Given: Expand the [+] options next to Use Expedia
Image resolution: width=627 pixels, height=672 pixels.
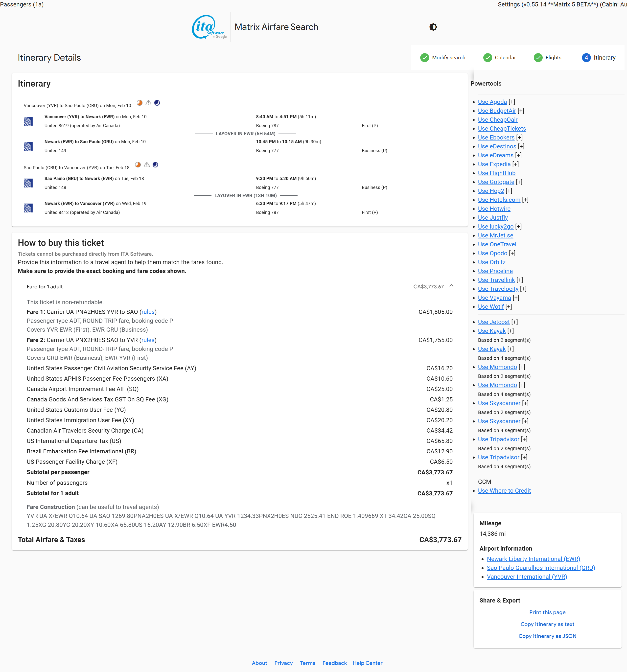Looking at the screenshot, I should point(515,164).
